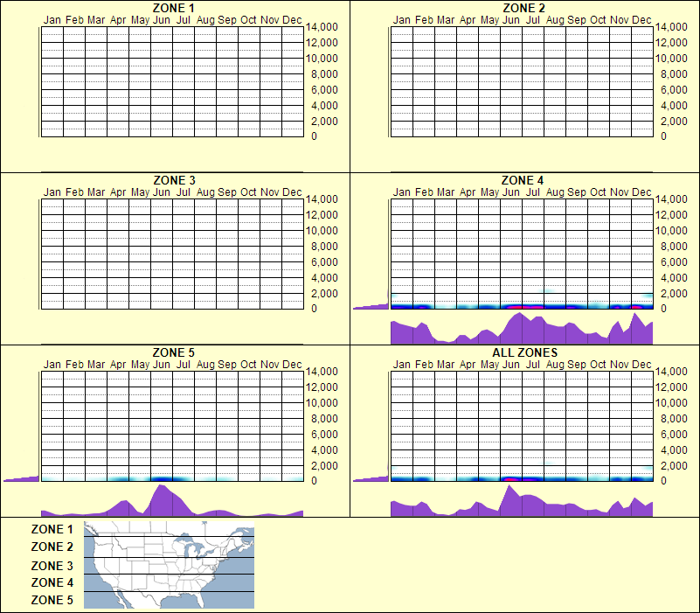The height and width of the screenshot is (613, 700).
Task: Select the ZONE 5 legend label
Action: [50, 600]
